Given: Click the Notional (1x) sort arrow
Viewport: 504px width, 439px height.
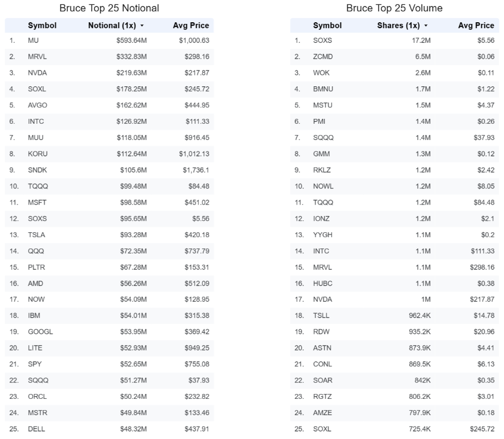Looking at the screenshot, I should click(142, 26).
